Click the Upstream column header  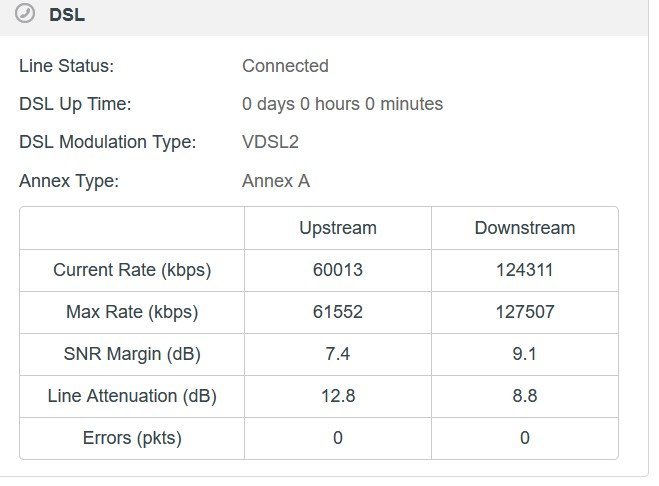click(338, 228)
